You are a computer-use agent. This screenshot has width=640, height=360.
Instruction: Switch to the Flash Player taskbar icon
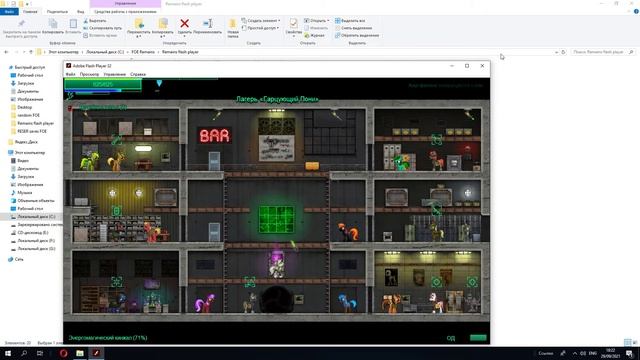pos(96,353)
